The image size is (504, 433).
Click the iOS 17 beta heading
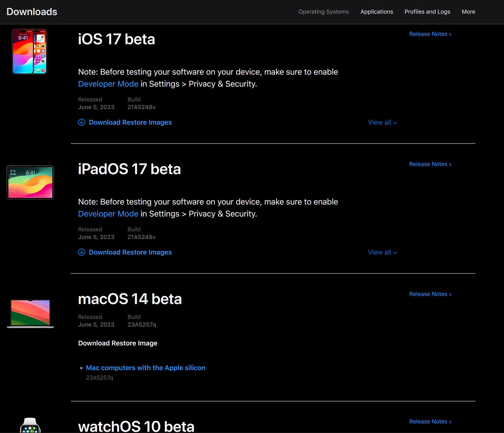[x=116, y=39]
